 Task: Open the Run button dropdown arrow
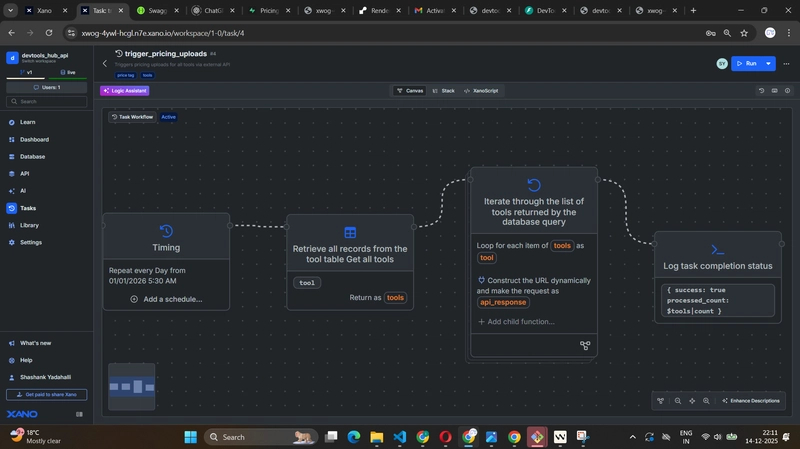tap(769, 63)
